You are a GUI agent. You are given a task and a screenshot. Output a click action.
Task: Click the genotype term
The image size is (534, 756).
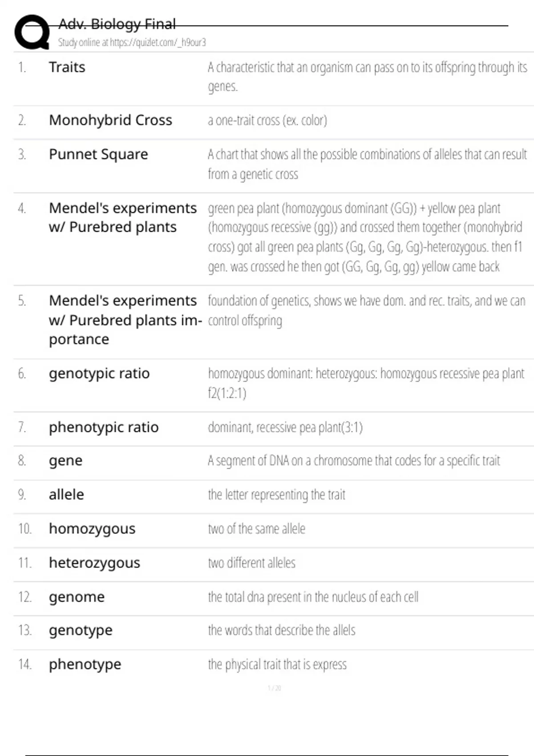[81, 631]
